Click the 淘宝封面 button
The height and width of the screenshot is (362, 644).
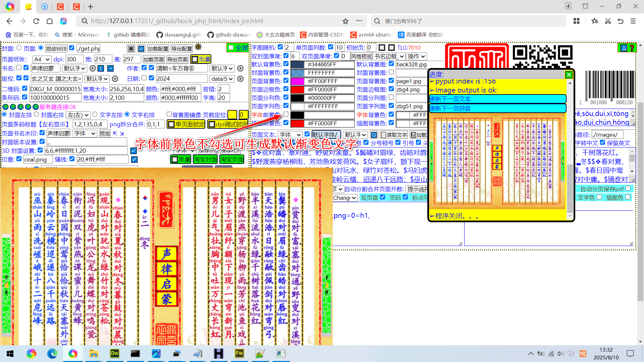(x=205, y=160)
